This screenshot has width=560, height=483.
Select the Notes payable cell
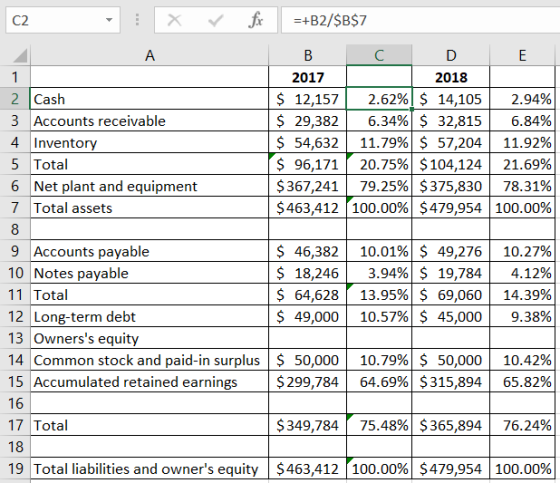[x=149, y=273]
